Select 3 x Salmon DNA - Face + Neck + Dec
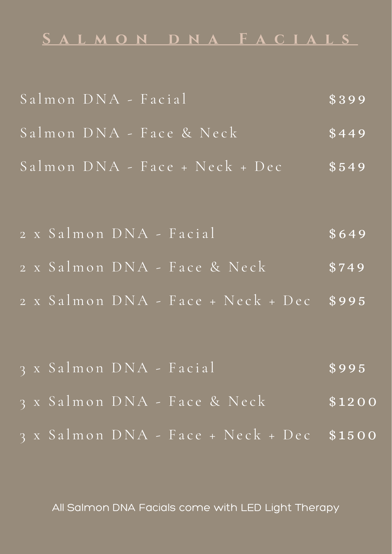 [x=165, y=435]
